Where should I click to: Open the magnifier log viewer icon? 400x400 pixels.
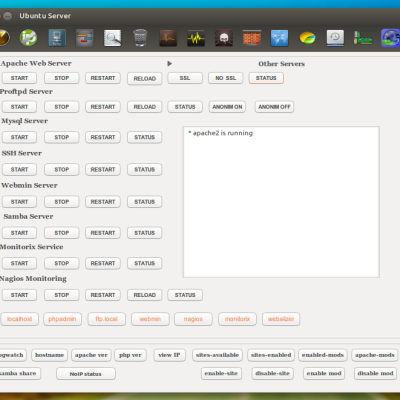click(x=112, y=38)
